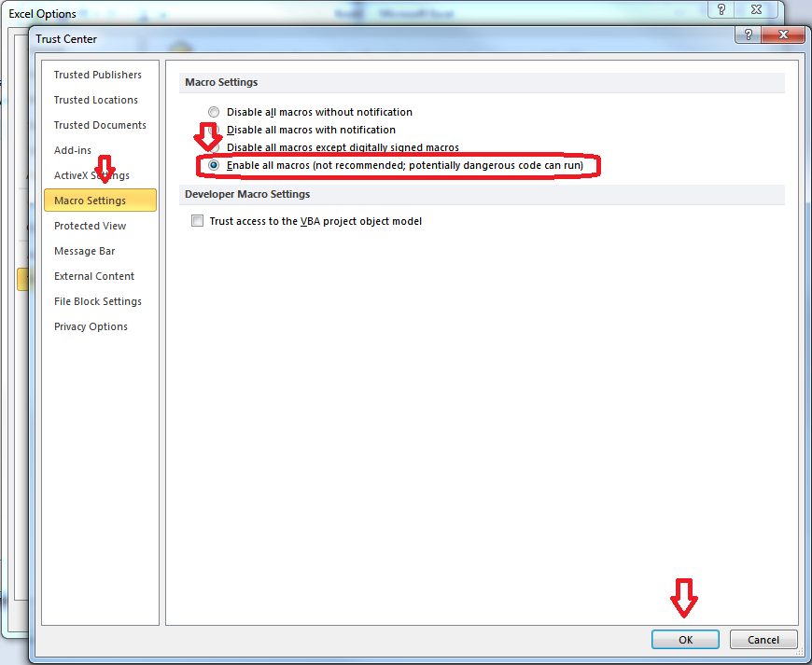Go to Trusted Locations section
This screenshot has height=665, width=812.
(96, 100)
